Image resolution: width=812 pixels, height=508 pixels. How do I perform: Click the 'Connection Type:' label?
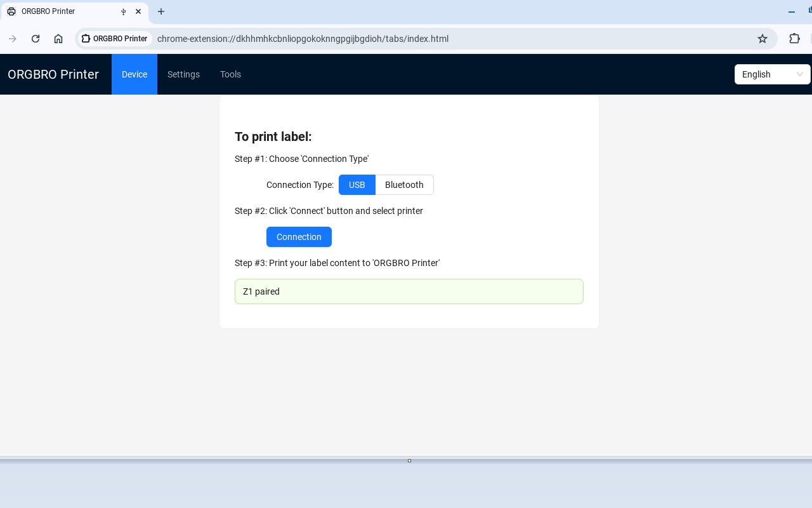pyautogui.click(x=300, y=185)
